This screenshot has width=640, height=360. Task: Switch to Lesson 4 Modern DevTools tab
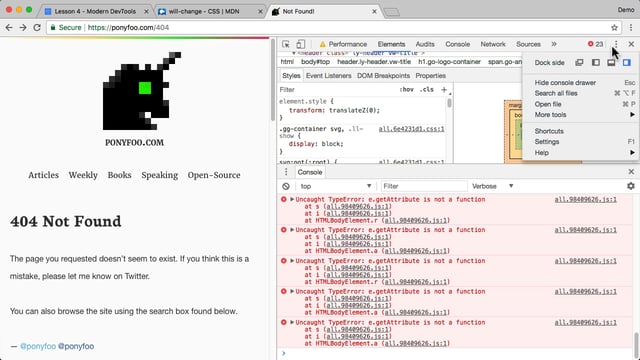[x=95, y=11]
